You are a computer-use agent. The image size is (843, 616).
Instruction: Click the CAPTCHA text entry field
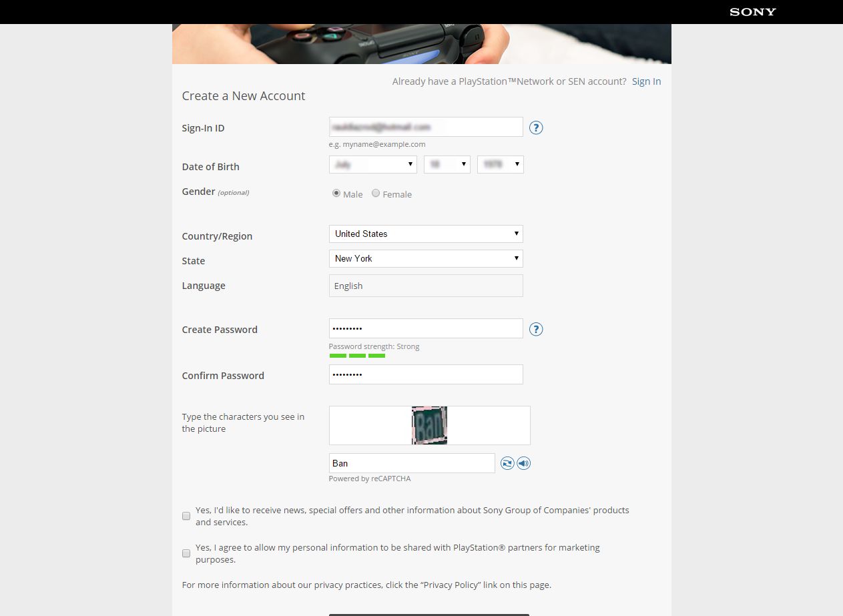411,463
